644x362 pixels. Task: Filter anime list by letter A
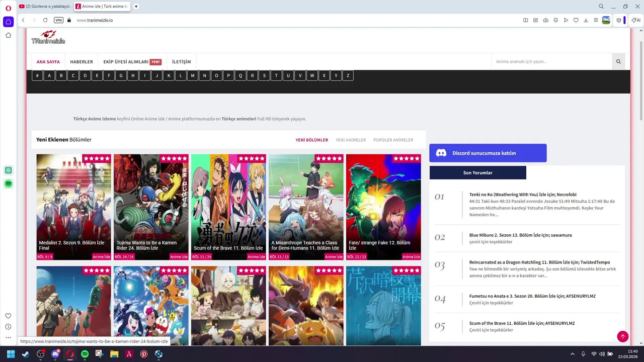tap(49, 75)
